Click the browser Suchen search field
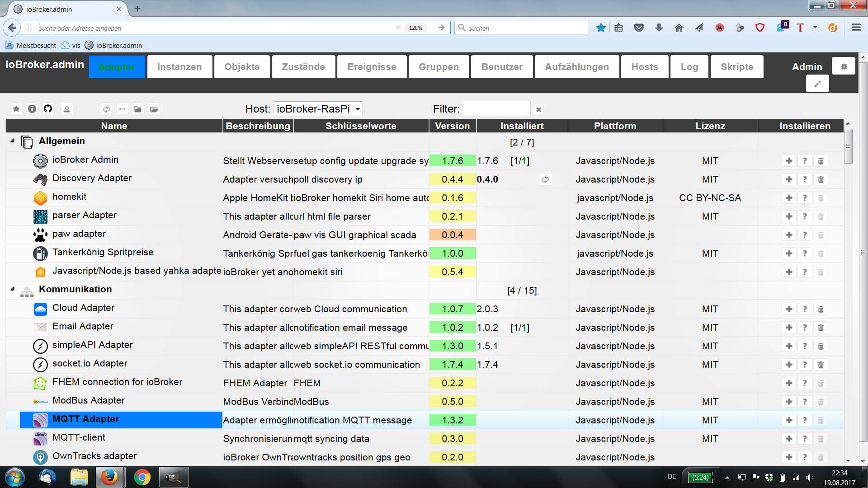The image size is (868, 488). click(x=522, y=28)
